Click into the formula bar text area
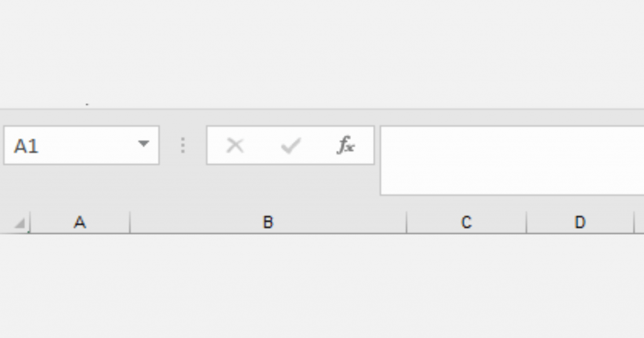 [x=509, y=160]
